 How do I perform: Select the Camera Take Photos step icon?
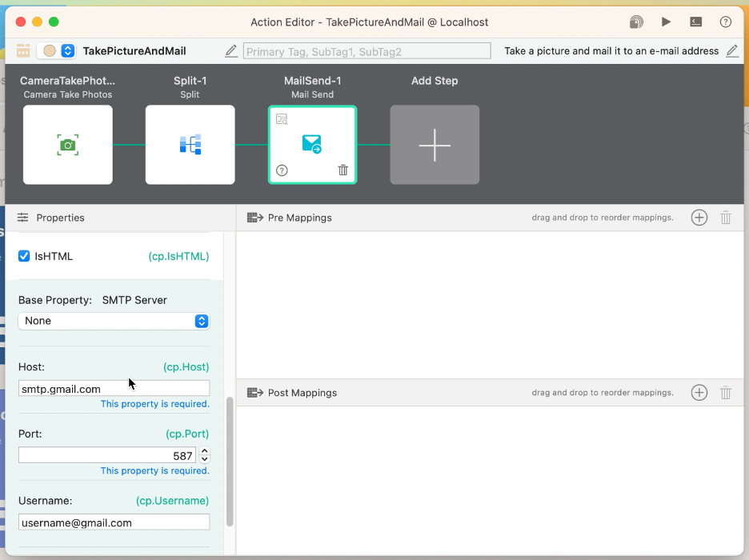click(x=68, y=144)
